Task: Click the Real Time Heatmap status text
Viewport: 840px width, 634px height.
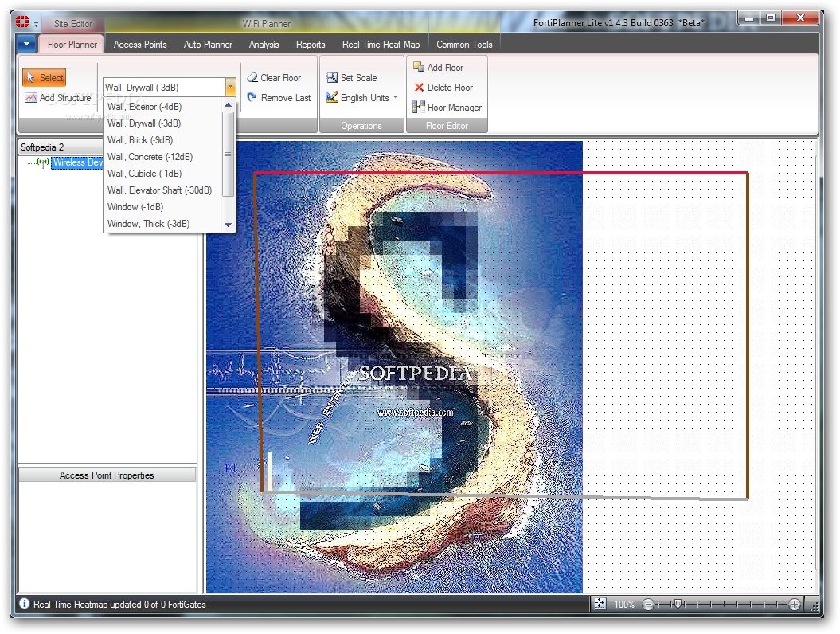Action: coord(119,604)
